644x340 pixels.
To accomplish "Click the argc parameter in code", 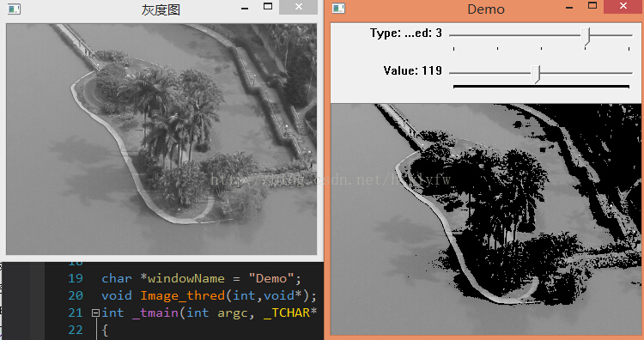I will pyautogui.click(x=233, y=313).
